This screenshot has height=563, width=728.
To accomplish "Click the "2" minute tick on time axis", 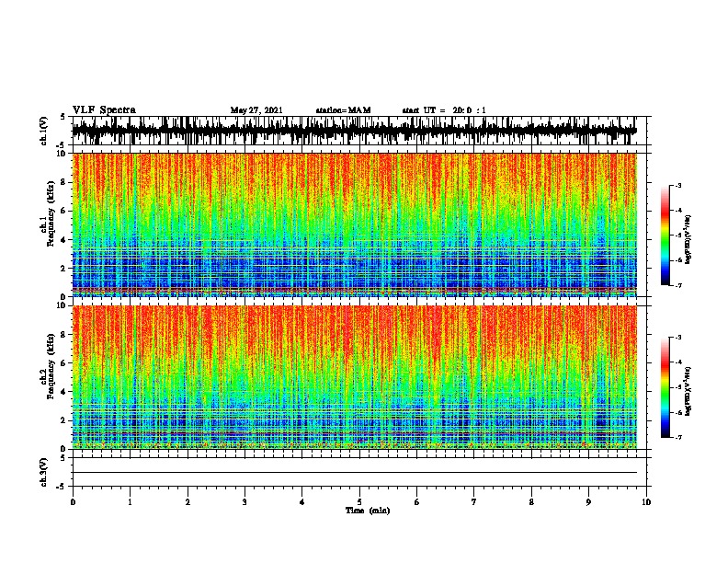I will coord(188,502).
